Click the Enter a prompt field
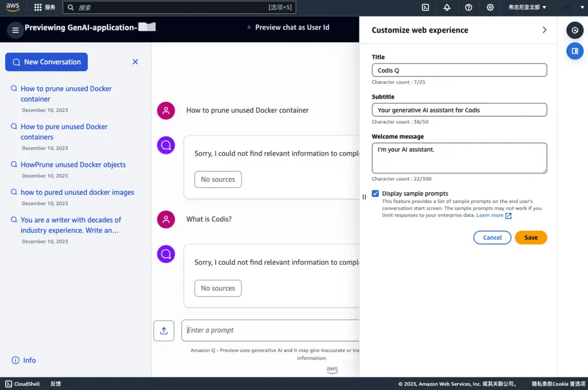This screenshot has height=390, width=588. pyautogui.click(x=270, y=330)
